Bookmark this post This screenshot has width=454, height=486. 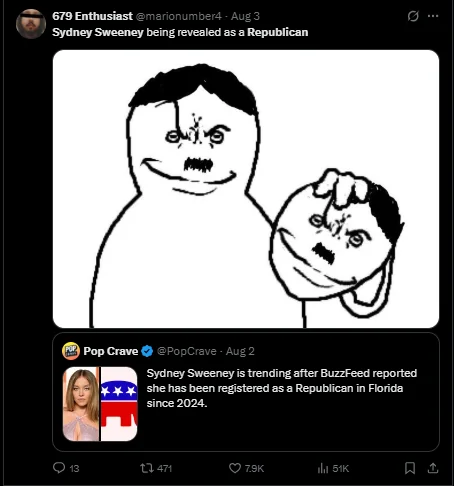pyautogui.click(x=410, y=468)
